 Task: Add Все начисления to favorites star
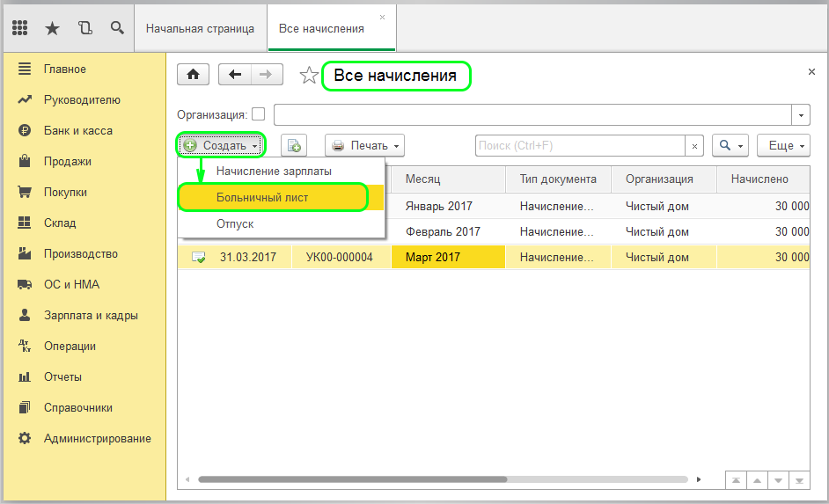309,77
